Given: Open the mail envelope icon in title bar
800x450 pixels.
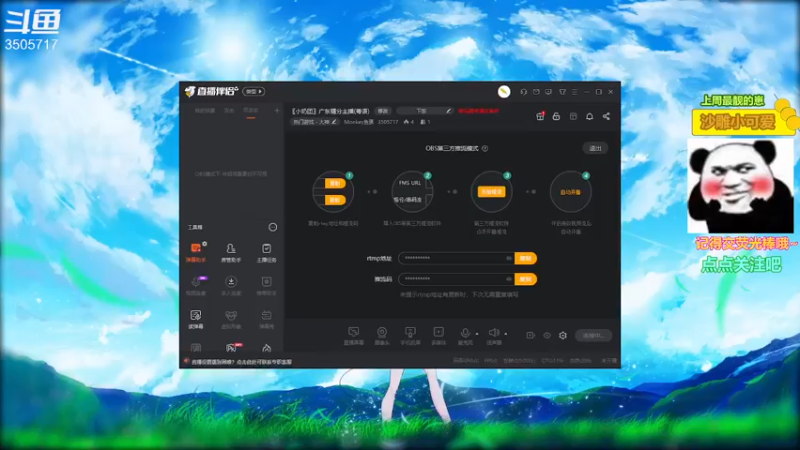Looking at the screenshot, I should pyautogui.click(x=536, y=92).
